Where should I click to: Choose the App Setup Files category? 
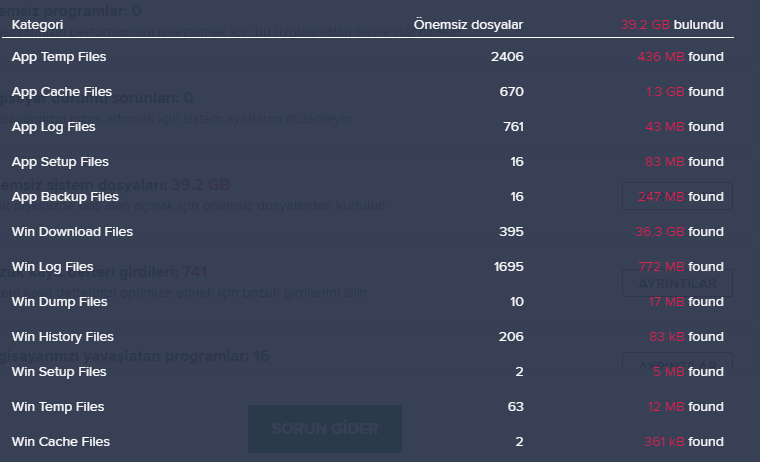tap(60, 162)
